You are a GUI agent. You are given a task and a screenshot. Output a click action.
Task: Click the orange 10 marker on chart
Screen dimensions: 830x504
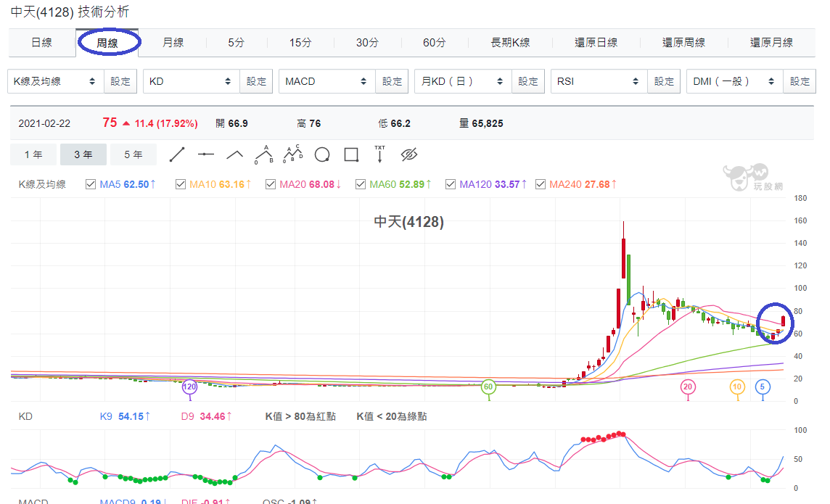coord(737,387)
